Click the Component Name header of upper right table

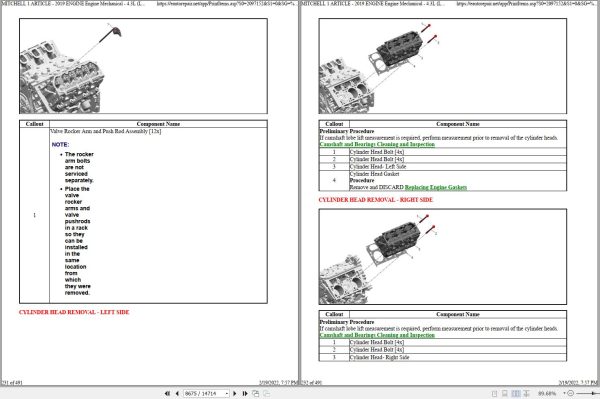[x=458, y=124]
